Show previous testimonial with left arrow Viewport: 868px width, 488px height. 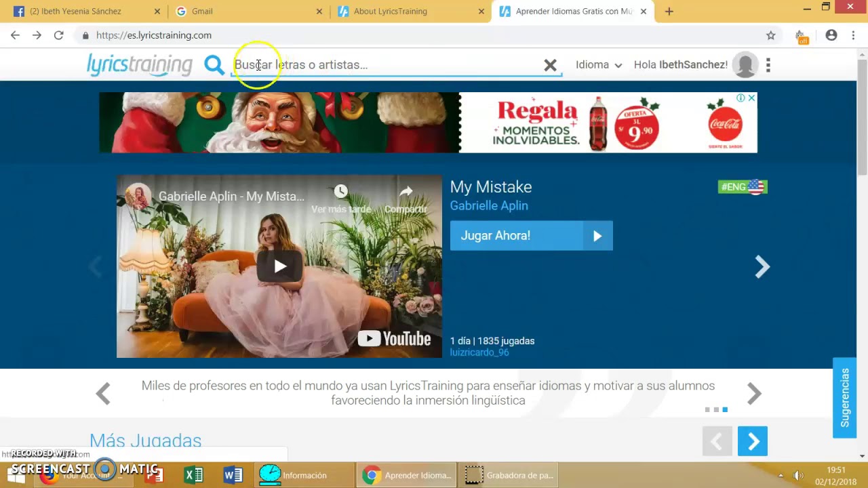coord(103,394)
